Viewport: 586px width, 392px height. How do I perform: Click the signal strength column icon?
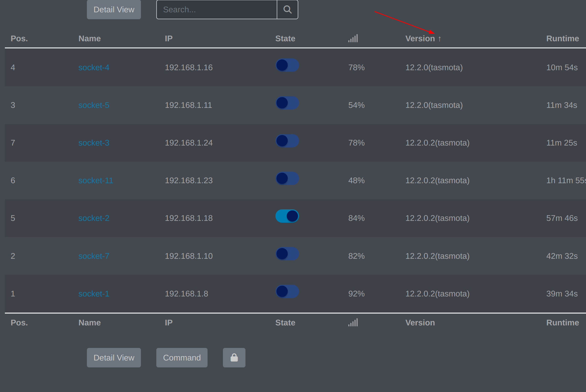353,38
